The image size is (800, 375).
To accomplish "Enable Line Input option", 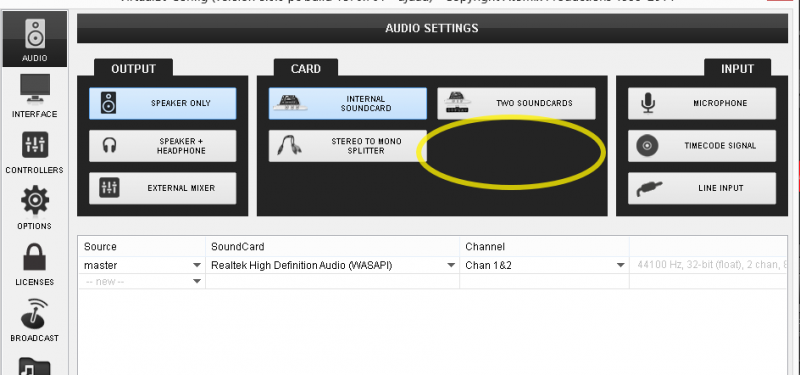I will pyautogui.click(x=702, y=188).
